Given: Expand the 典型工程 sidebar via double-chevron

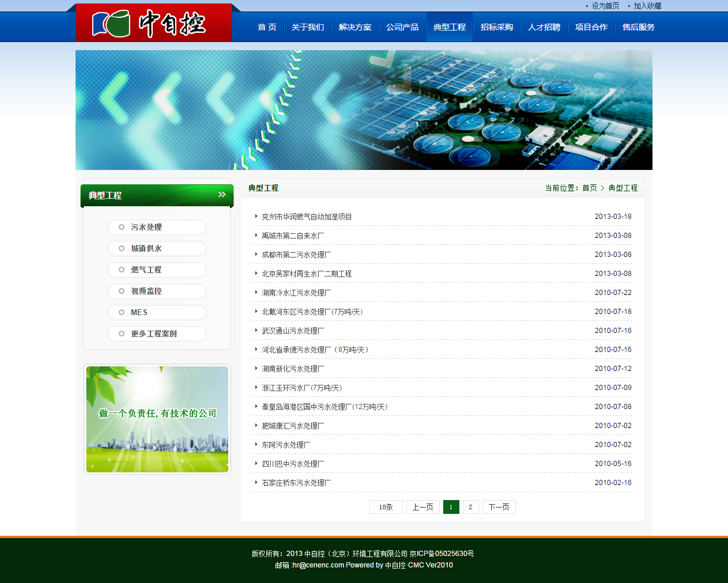Looking at the screenshot, I should pos(221,195).
